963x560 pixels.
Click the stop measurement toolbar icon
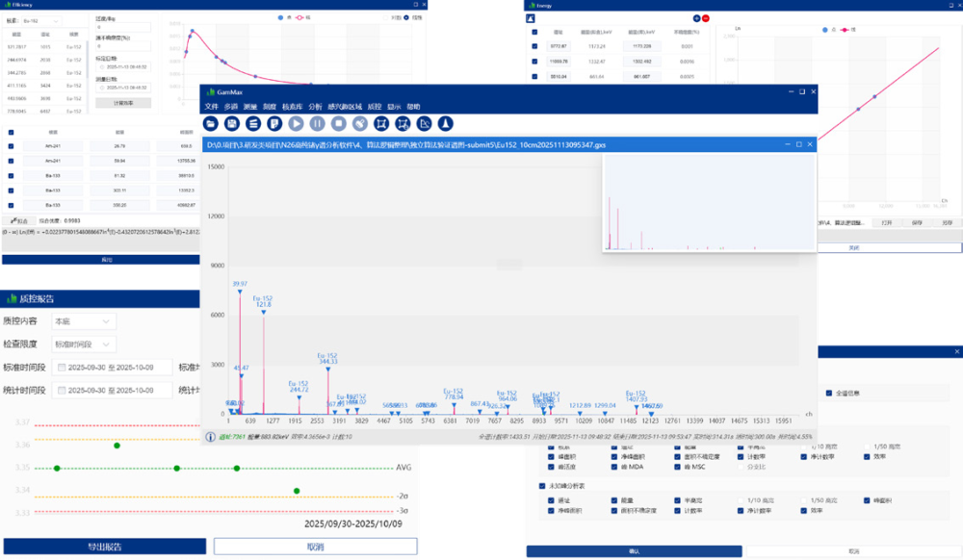click(338, 124)
